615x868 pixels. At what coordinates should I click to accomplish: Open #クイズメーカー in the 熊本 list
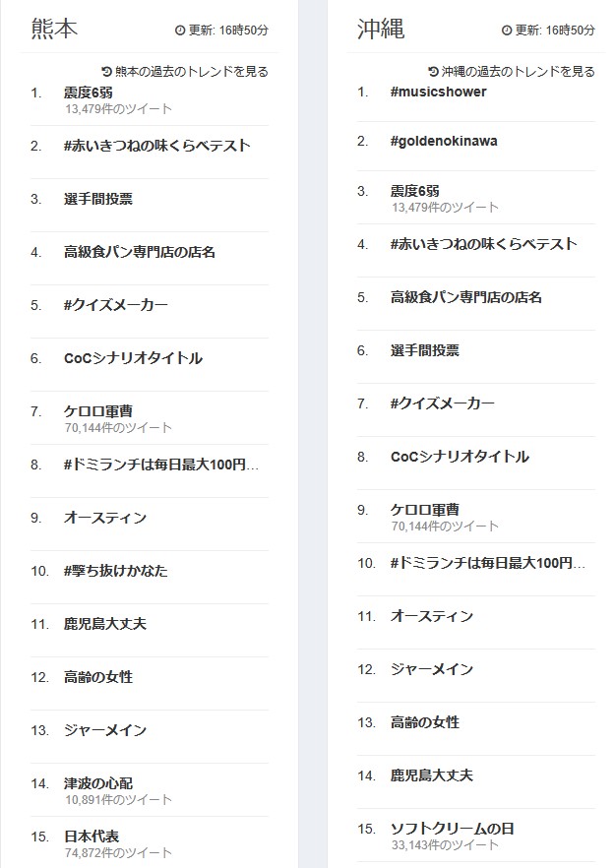tap(116, 305)
